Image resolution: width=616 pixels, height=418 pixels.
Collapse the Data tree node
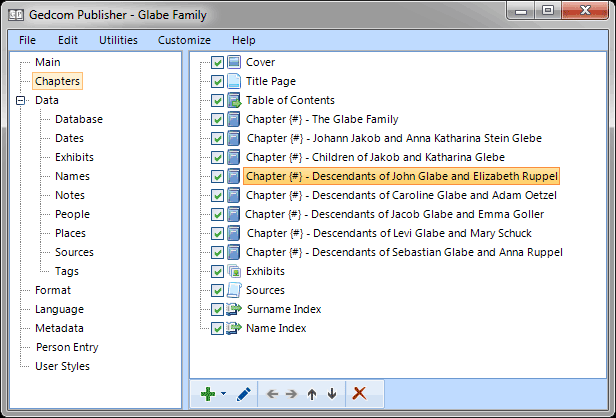[x=20, y=101]
